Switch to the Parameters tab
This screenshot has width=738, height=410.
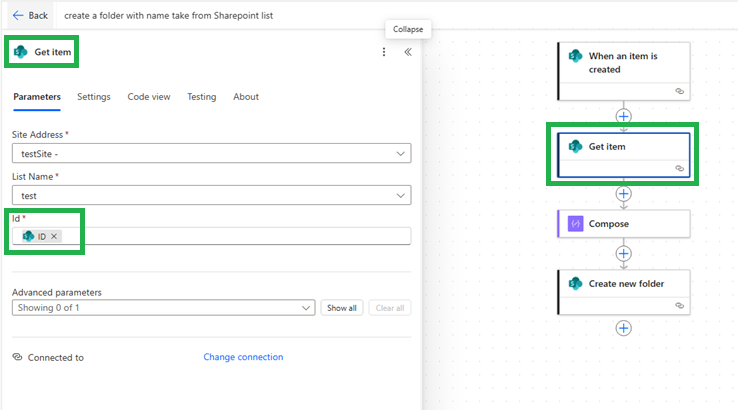[37, 96]
